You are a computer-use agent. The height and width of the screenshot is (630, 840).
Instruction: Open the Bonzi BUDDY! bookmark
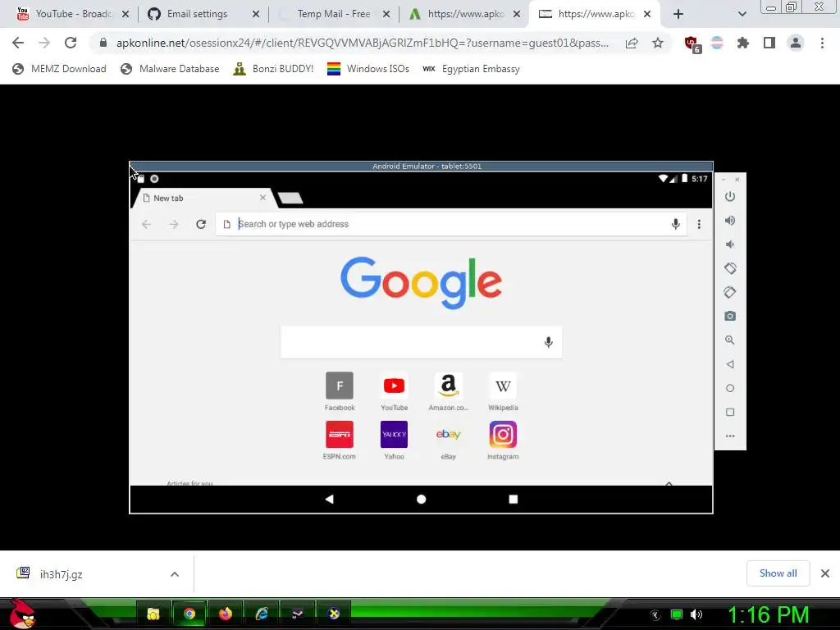(x=273, y=69)
